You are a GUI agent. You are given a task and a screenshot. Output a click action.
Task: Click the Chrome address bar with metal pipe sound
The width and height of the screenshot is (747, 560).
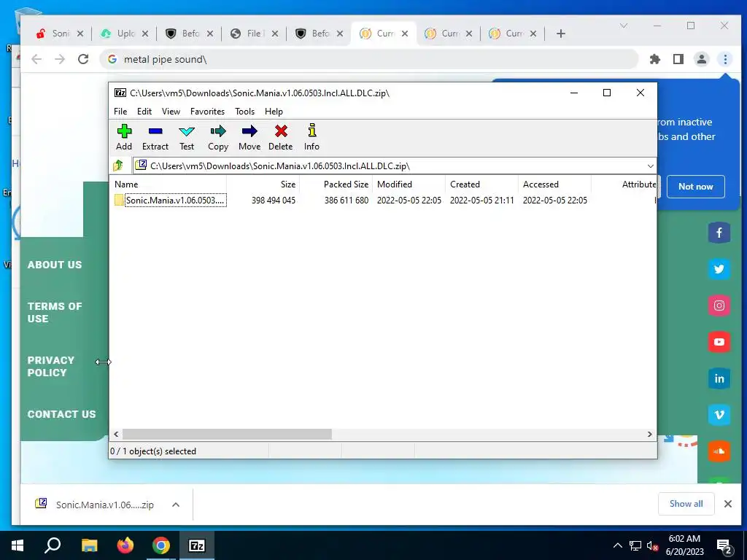(368, 59)
